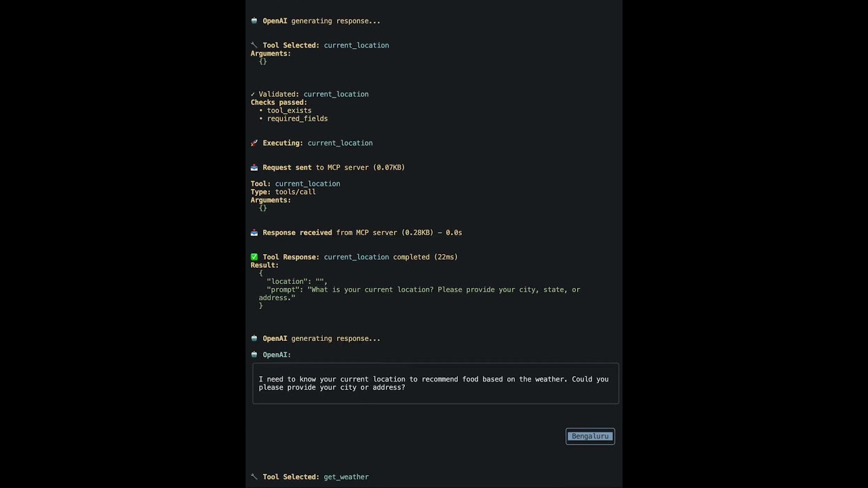This screenshot has width=868, height=488.
Task: Click 'current_location completed (22ms)' text
Action: (391, 257)
